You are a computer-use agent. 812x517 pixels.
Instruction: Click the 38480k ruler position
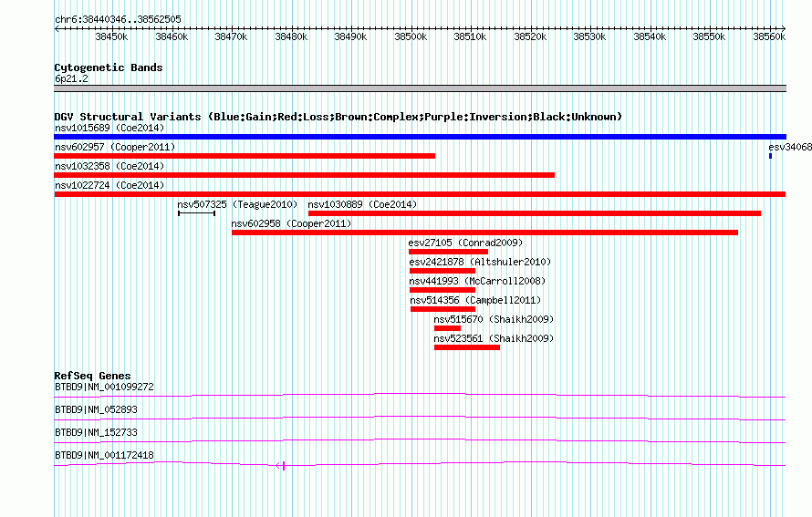point(291,36)
